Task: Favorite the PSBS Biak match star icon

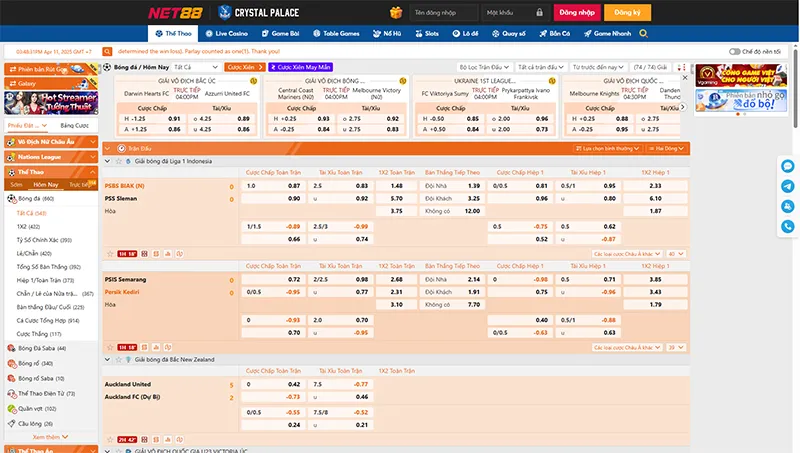Action: click(x=110, y=254)
